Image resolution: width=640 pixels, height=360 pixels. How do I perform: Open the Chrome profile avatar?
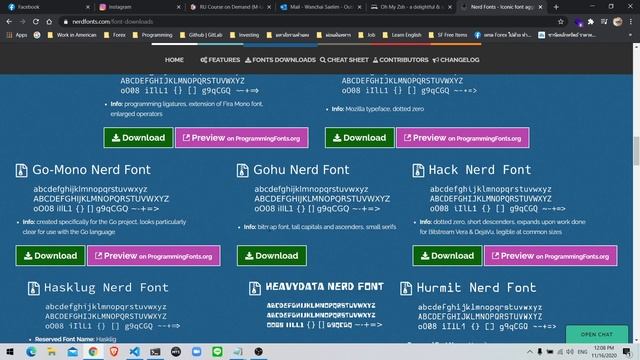coord(618,22)
